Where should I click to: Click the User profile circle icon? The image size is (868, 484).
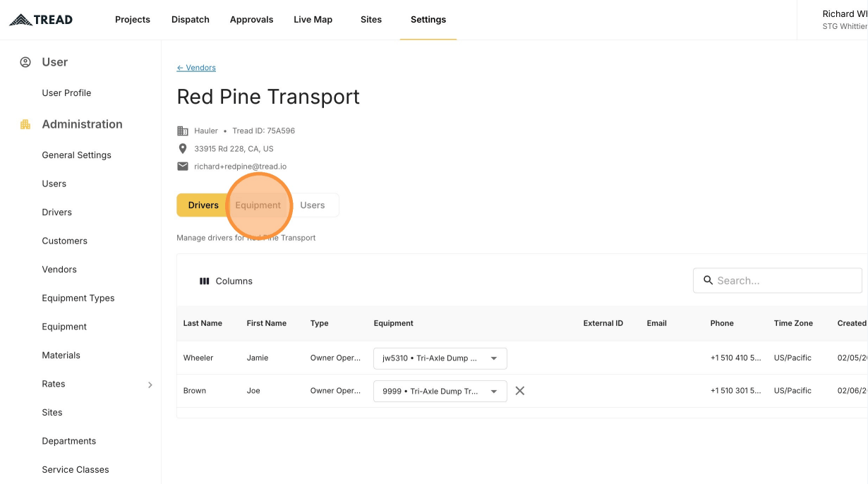click(25, 62)
